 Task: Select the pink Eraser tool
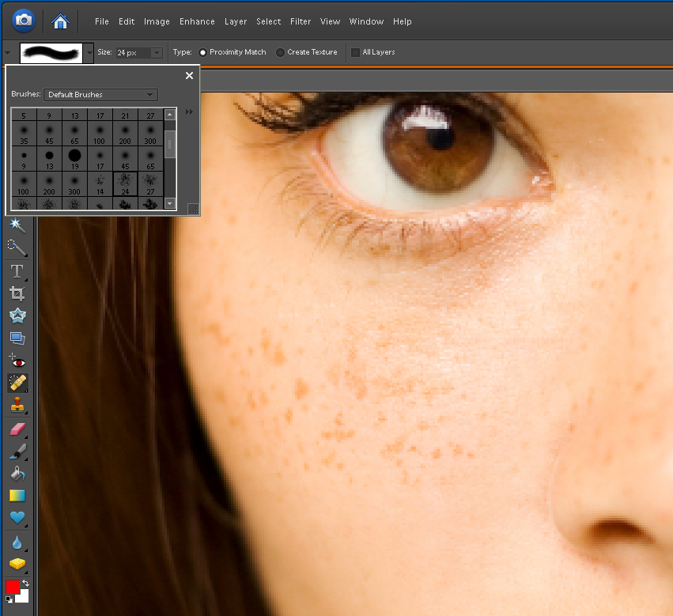(17, 429)
